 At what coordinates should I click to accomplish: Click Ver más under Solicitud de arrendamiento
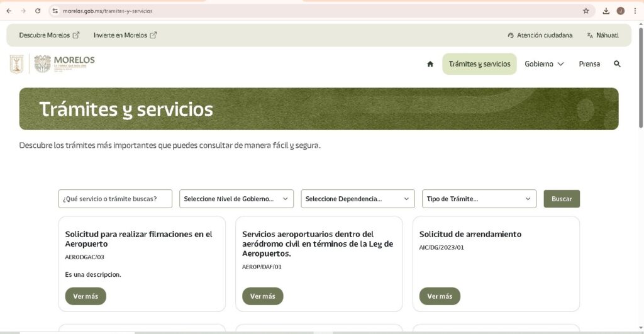coord(440,296)
